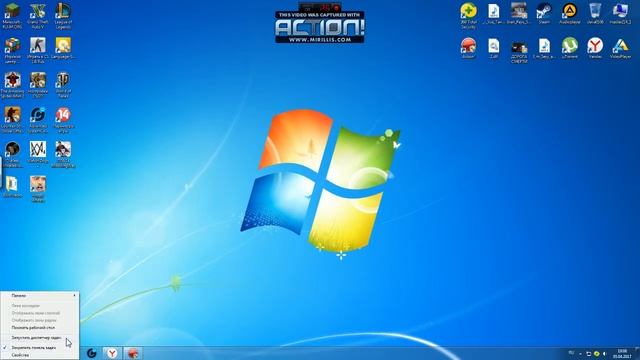This screenshot has height=360, width=640.
Task: Launch Steam from the desktop
Action: [x=544, y=14]
